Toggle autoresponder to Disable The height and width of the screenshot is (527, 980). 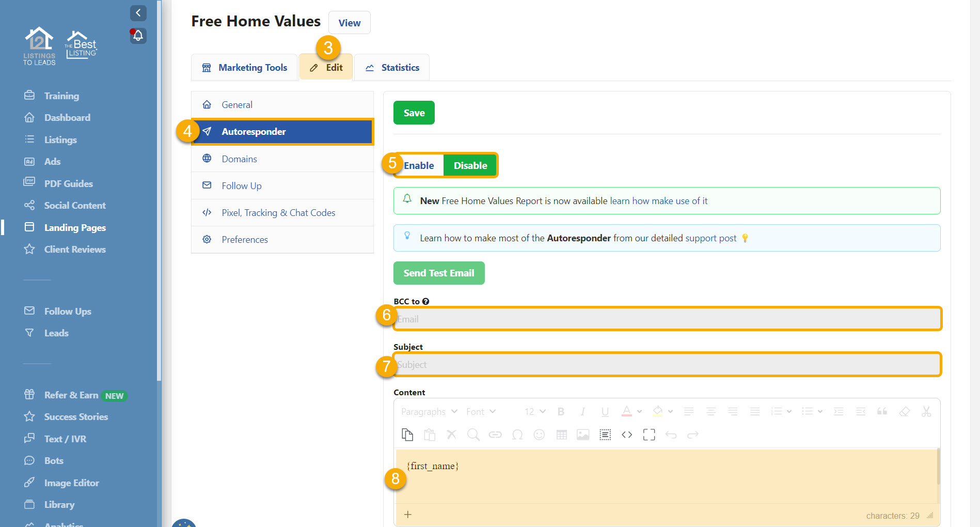click(470, 166)
